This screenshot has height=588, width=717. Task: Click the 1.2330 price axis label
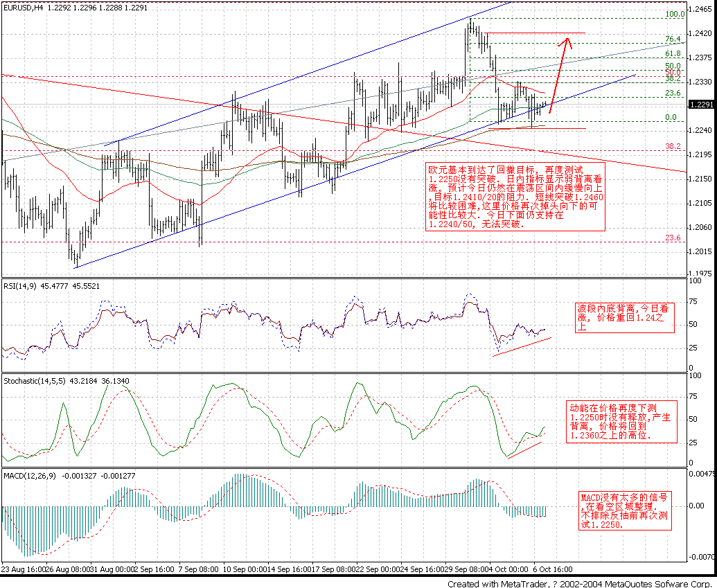702,82
